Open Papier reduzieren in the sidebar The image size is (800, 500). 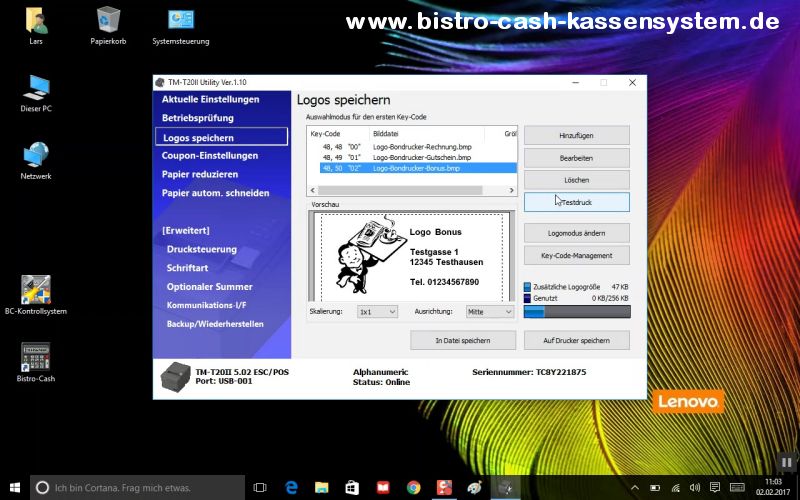(x=199, y=174)
